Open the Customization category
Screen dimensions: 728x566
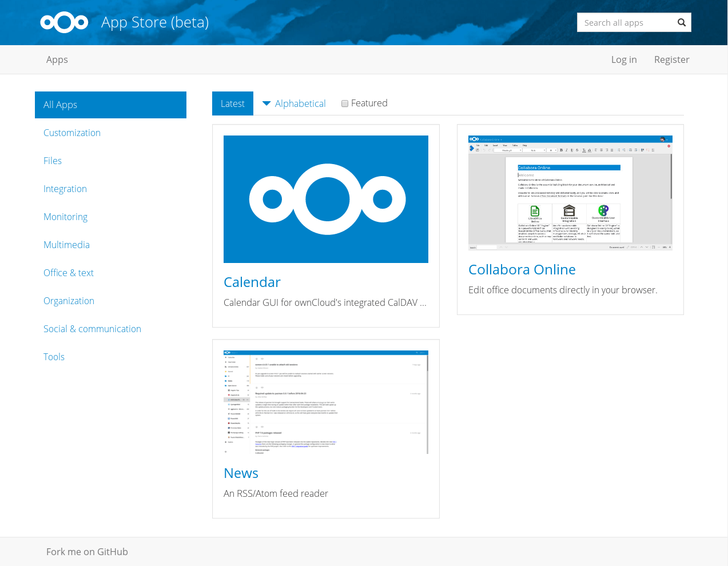(x=72, y=133)
